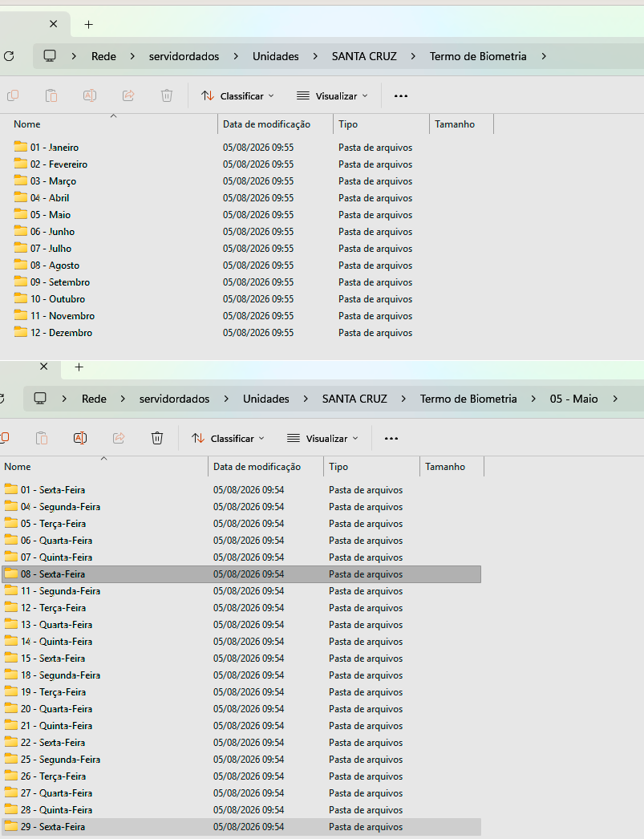Screen dimensions: 644x839
Task: Click the Rename icon in lower window toolbar
Action: click(80, 438)
